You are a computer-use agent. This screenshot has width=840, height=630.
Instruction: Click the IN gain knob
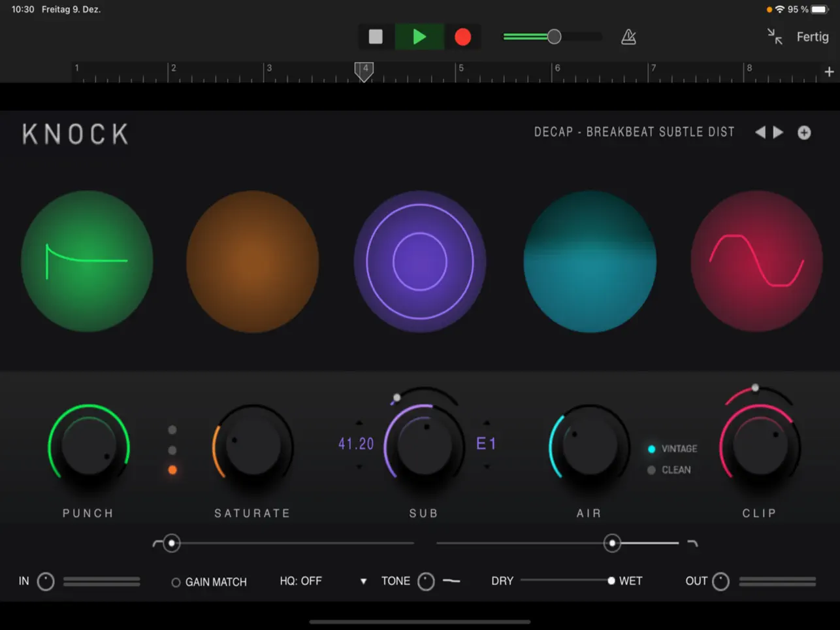[x=46, y=582]
